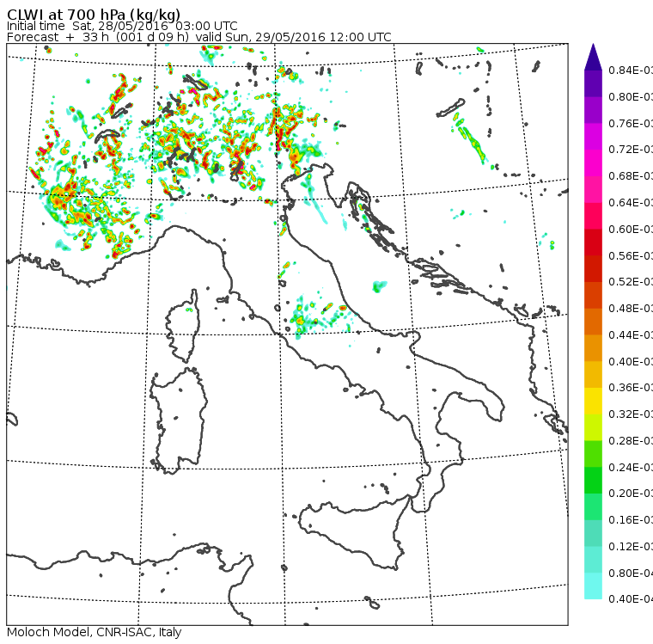The image size is (653, 644).
Task: Click the dark purple arrow atop the colorbar
Action: pos(593,57)
